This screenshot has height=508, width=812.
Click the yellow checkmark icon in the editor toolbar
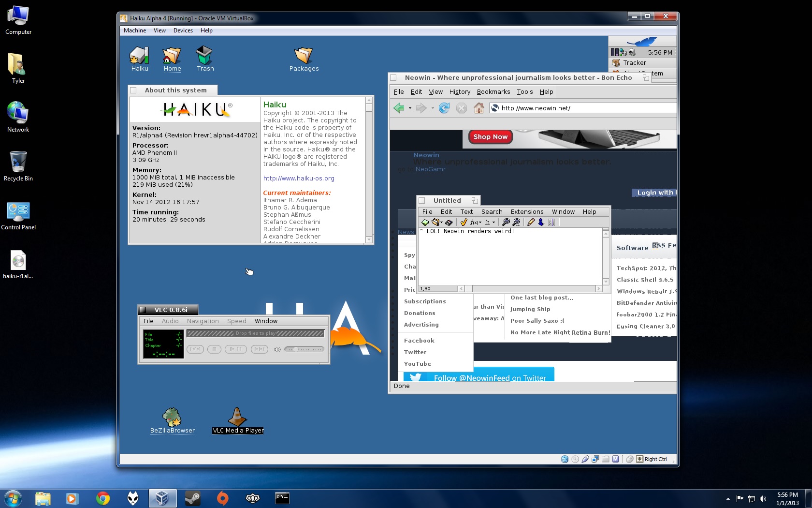[x=464, y=222]
